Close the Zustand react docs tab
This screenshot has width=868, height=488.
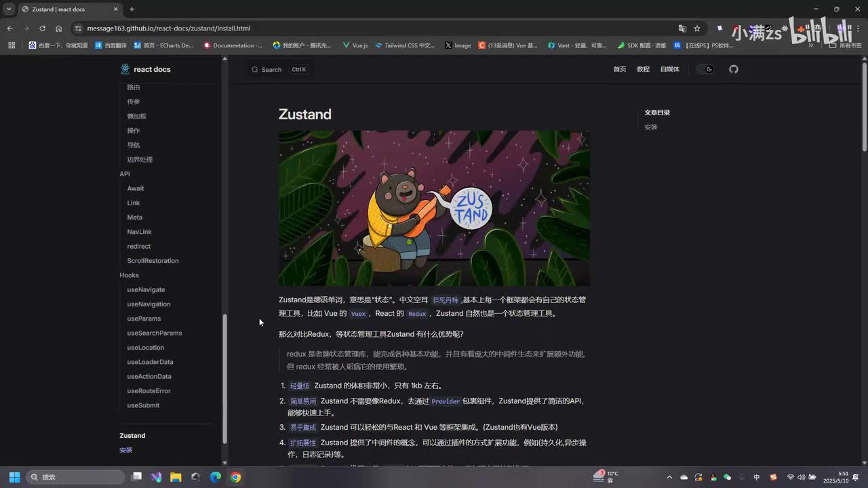[115, 9]
